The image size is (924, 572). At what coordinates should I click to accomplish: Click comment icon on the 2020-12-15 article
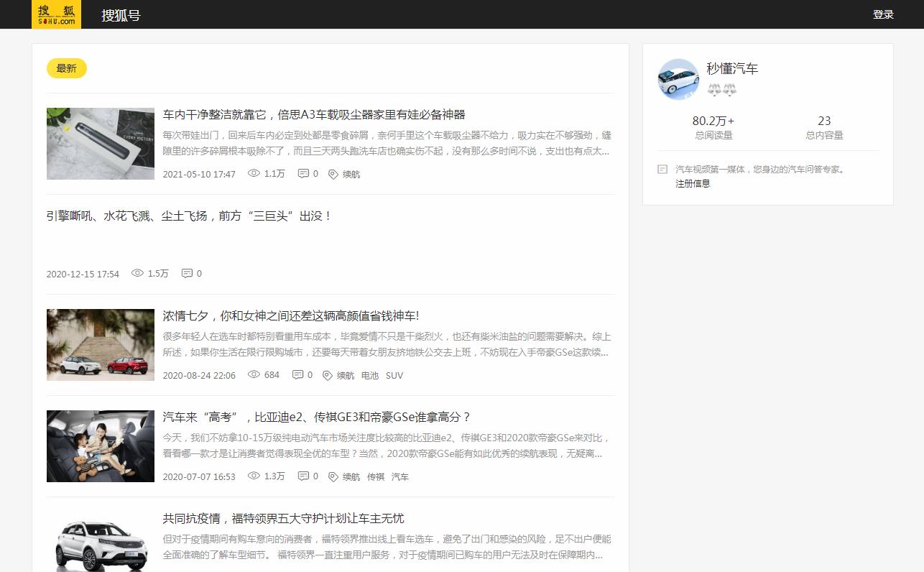pos(187,273)
